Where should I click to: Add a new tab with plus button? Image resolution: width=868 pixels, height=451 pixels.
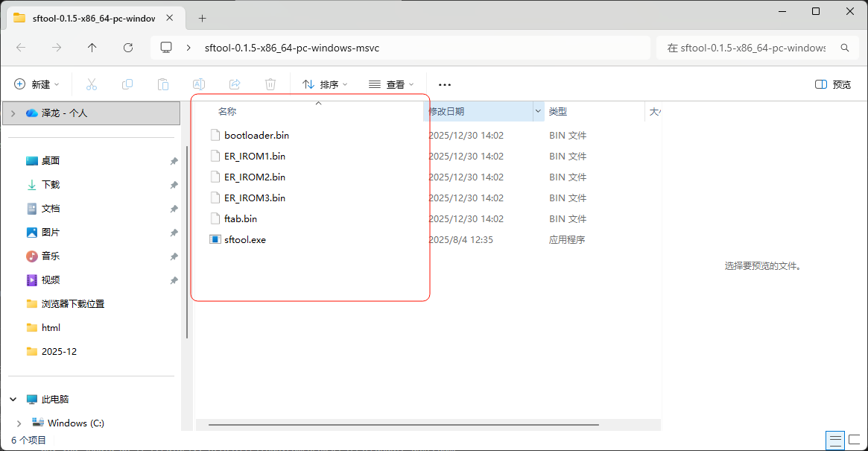click(x=202, y=18)
